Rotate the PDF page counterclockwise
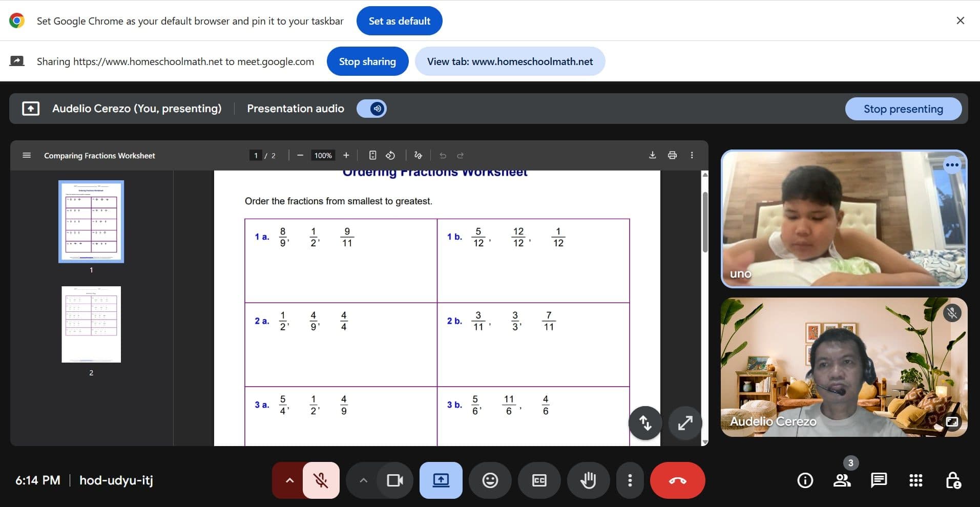The image size is (980, 507). coord(390,155)
